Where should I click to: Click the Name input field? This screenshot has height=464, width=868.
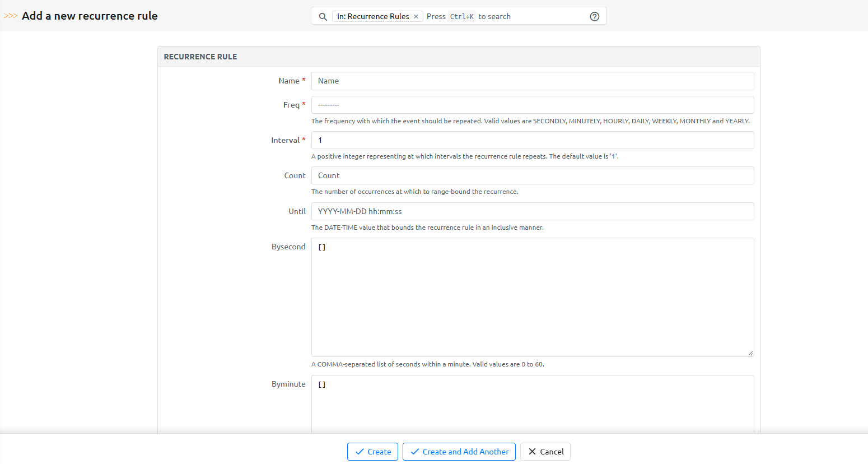coord(533,81)
